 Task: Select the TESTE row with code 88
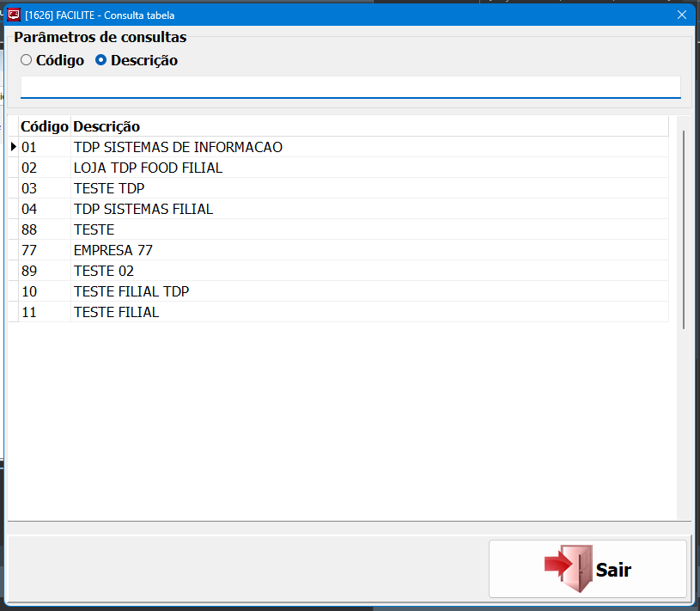pos(338,229)
